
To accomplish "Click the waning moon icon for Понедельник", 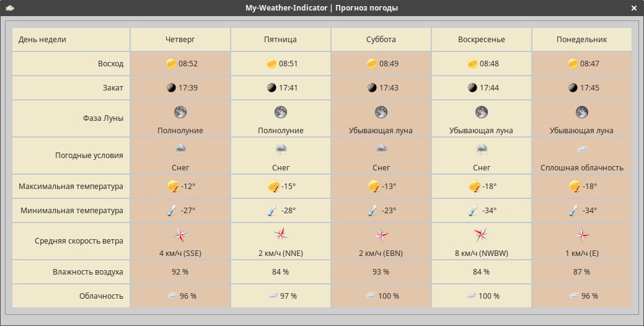I will 581,112.
